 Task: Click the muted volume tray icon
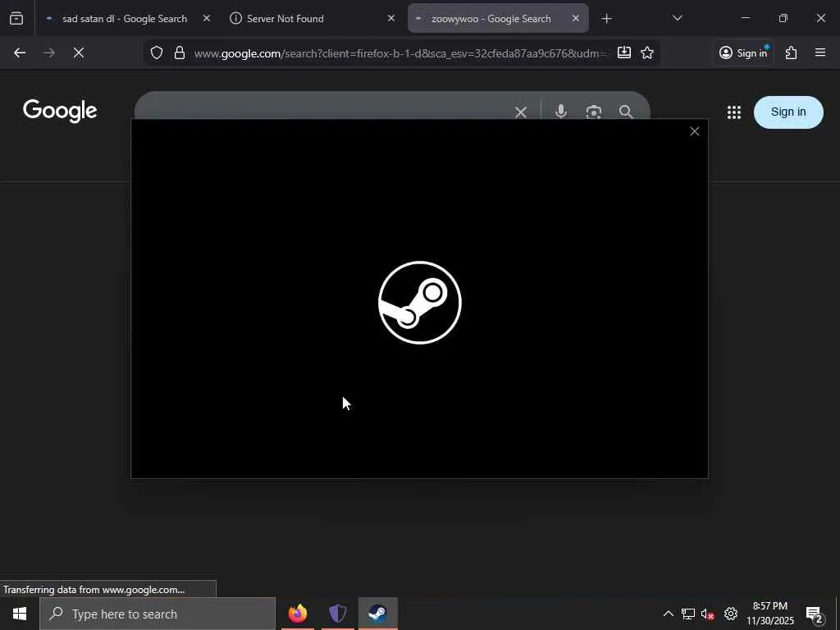pos(708,614)
